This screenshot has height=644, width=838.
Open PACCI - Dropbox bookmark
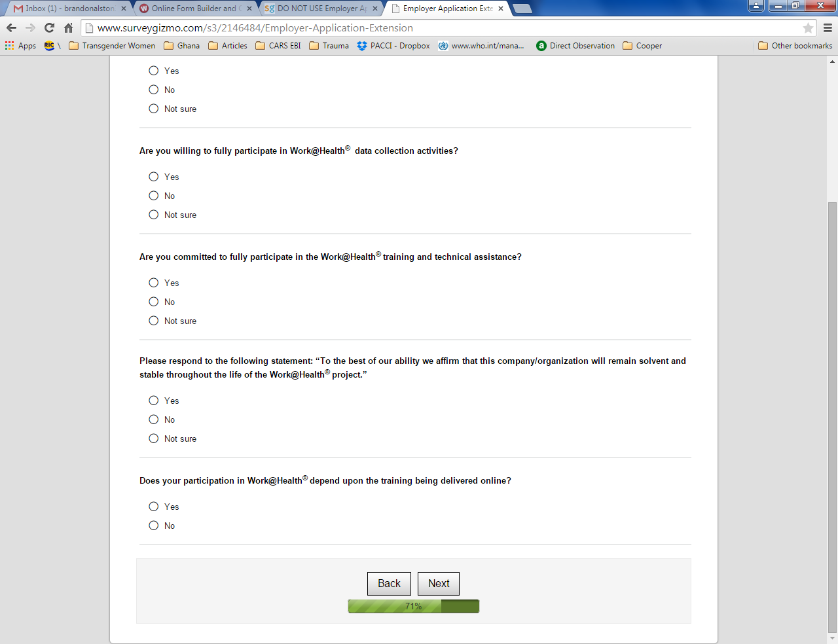click(393, 46)
